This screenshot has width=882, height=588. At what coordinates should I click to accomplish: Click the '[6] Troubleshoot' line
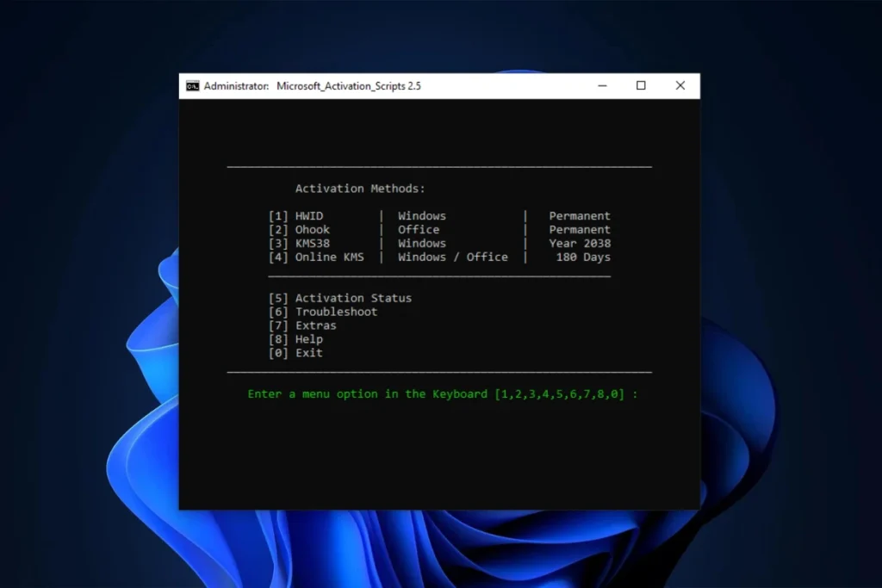point(323,312)
